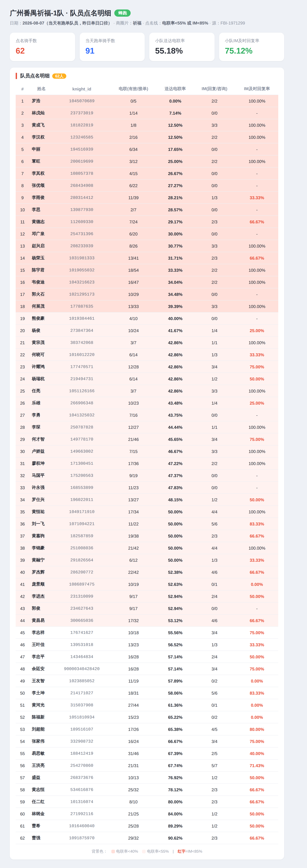This screenshot has height=868, width=307.
Task: Click the red 33.33% value for 李雨俊
Action: pyautogui.click(x=257, y=198)
